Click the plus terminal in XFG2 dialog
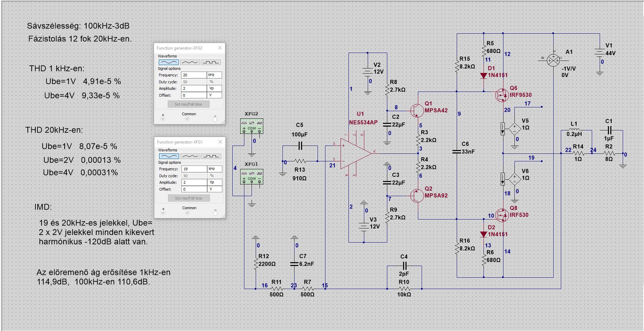The image size is (644, 331). (x=163, y=119)
